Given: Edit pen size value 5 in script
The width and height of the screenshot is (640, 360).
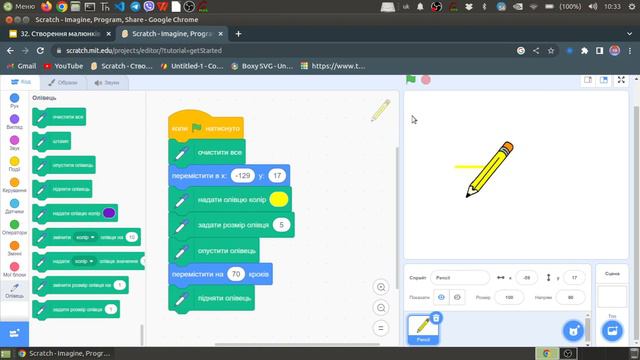Looking at the screenshot, I should coord(281,225).
